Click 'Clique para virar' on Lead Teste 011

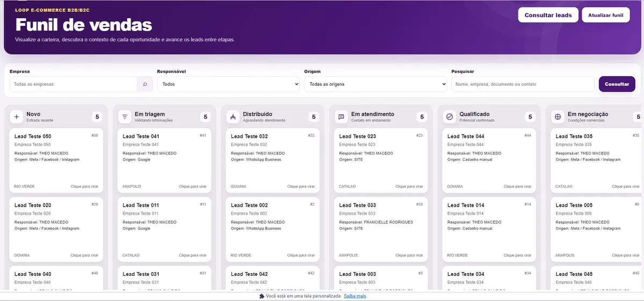193,255
